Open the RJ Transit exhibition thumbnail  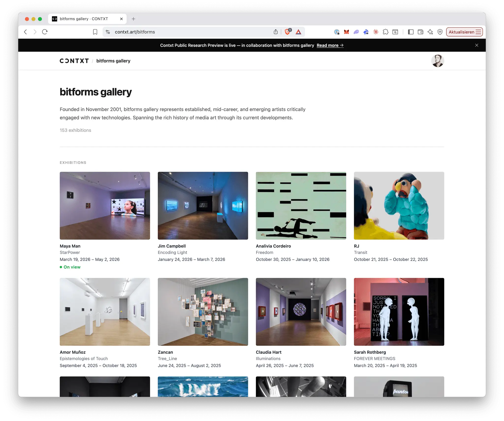pyautogui.click(x=399, y=206)
